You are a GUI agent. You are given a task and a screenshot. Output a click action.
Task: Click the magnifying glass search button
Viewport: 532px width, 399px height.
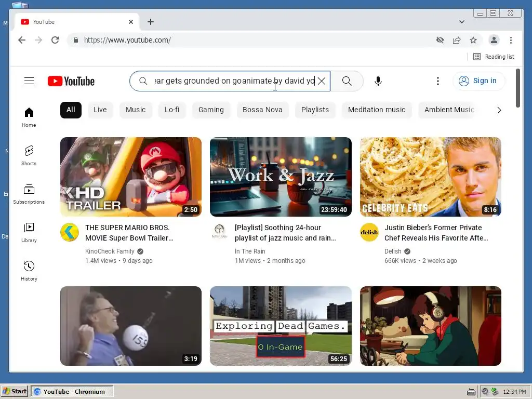(347, 81)
